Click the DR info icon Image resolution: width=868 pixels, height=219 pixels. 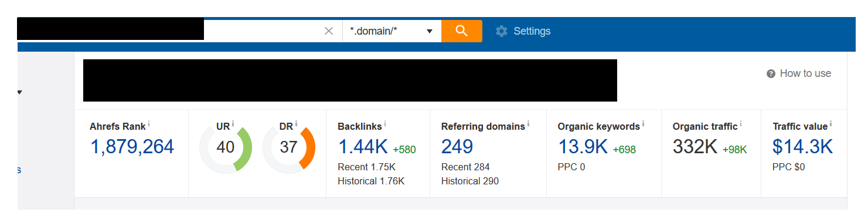click(x=296, y=124)
